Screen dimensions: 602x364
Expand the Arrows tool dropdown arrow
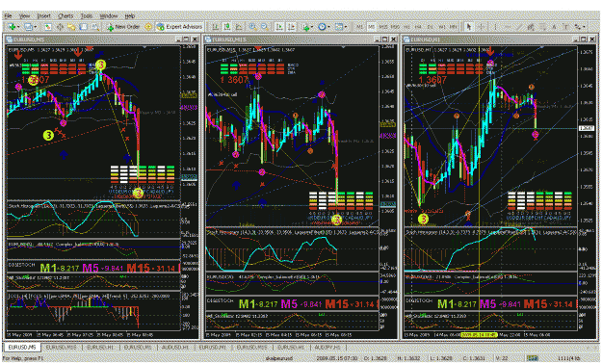584,27
